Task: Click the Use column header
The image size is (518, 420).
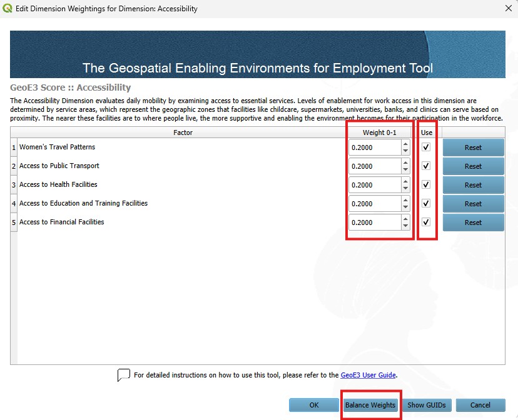Action: (x=427, y=132)
